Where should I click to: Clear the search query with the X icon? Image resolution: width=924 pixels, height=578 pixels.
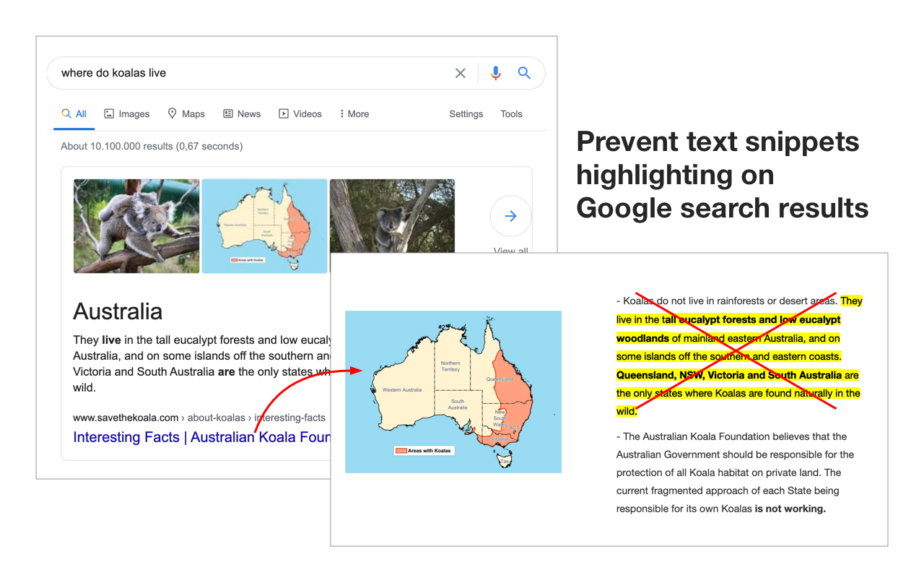click(x=461, y=73)
